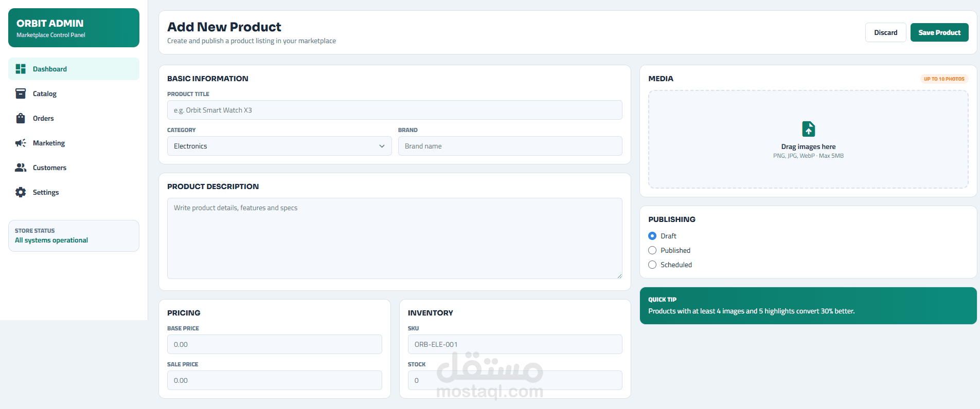The height and width of the screenshot is (409, 980).
Task: Select the Draft publishing option
Action: (652, 236)
